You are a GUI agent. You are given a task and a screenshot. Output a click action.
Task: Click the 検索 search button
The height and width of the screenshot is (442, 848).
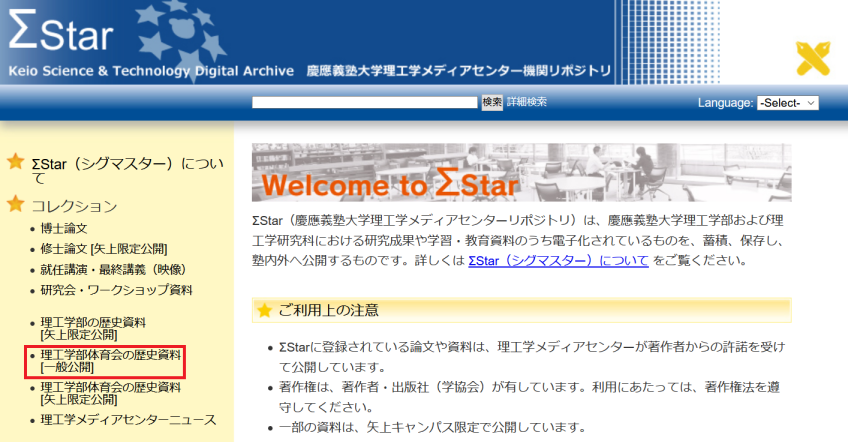point(492,102)
